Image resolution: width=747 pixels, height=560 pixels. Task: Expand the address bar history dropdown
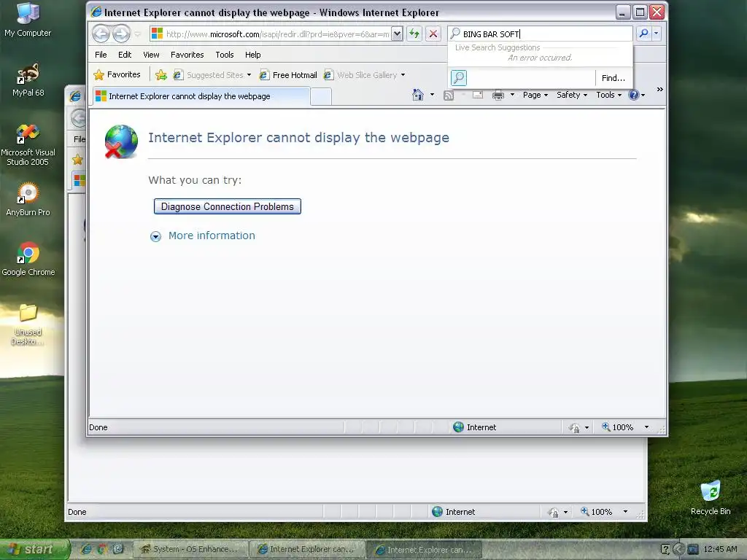(397, 34)
